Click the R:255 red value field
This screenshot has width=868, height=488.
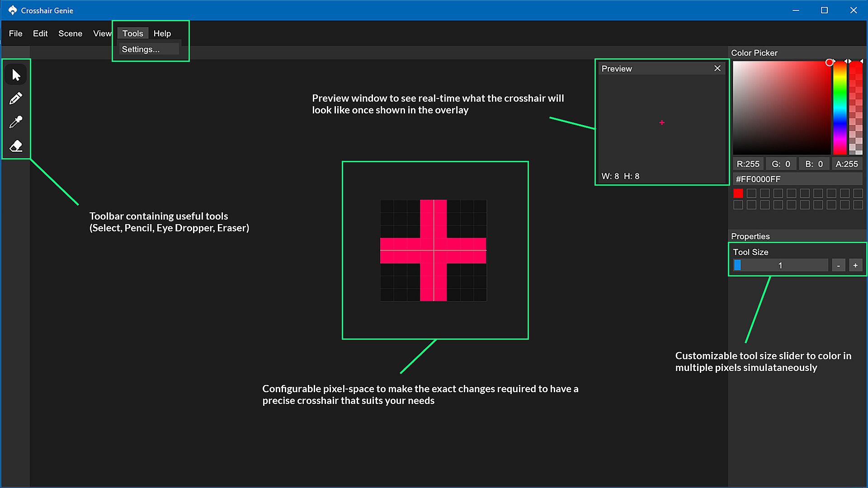pos(748,164)
